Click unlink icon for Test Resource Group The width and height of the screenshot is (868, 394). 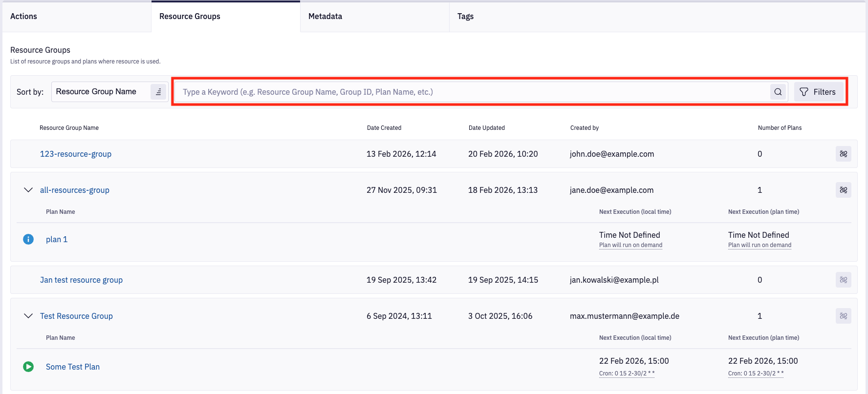coord(843,316)
